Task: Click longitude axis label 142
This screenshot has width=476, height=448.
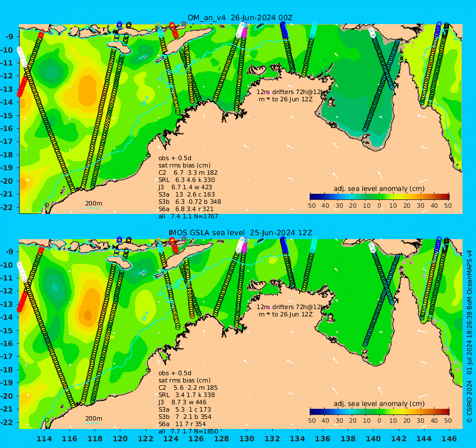Action: pos(399,438)
